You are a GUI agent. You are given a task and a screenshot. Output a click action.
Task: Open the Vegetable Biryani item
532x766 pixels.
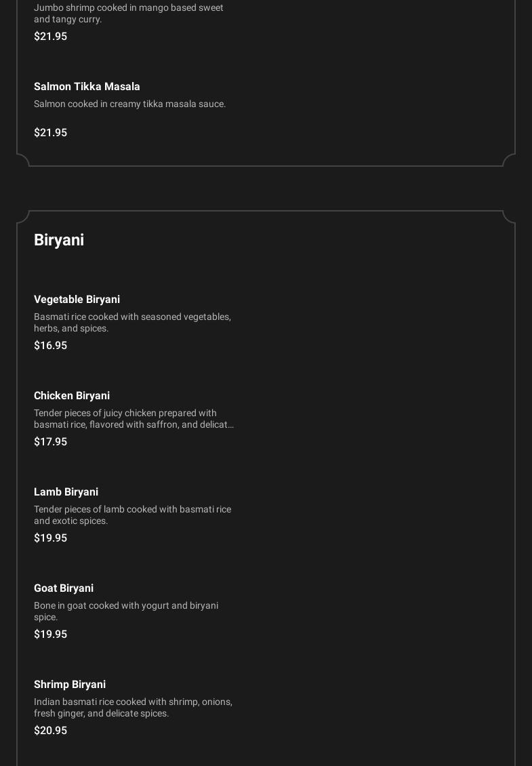(77, 299)
